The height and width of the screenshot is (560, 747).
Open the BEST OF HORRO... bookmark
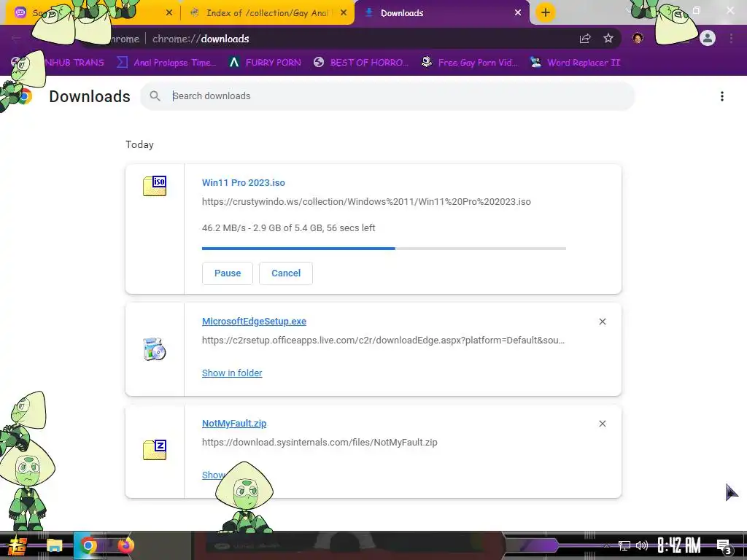[x=361, y=63]
